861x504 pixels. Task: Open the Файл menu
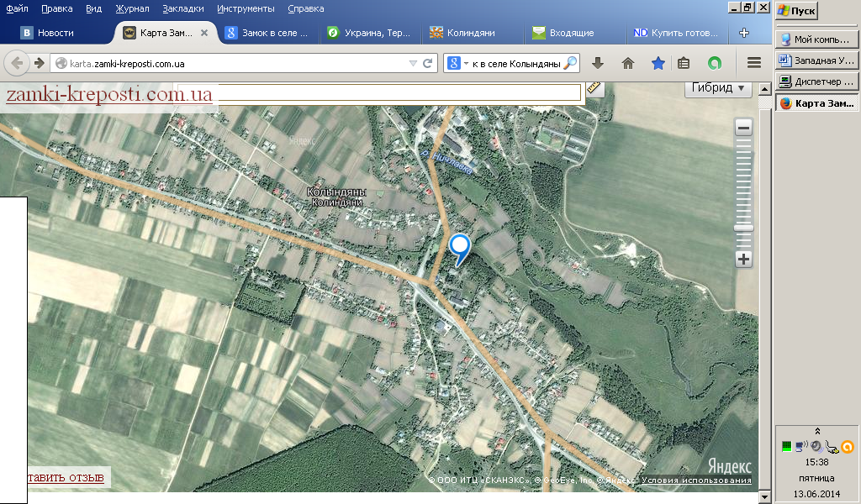(17, 8)
